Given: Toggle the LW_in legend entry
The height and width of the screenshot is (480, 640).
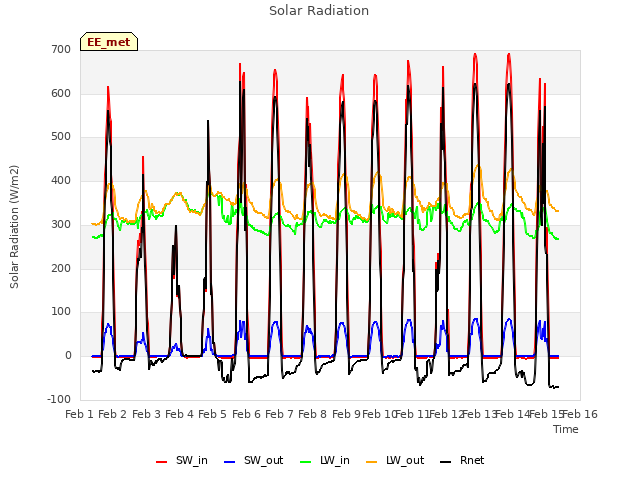Looking at the screenshot, I should tap(325, 460).
